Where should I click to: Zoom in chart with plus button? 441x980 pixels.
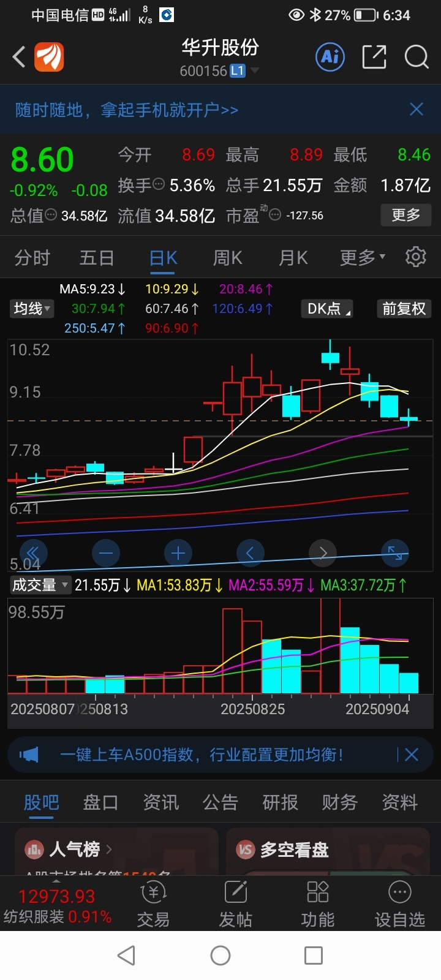tap(178, 553)
